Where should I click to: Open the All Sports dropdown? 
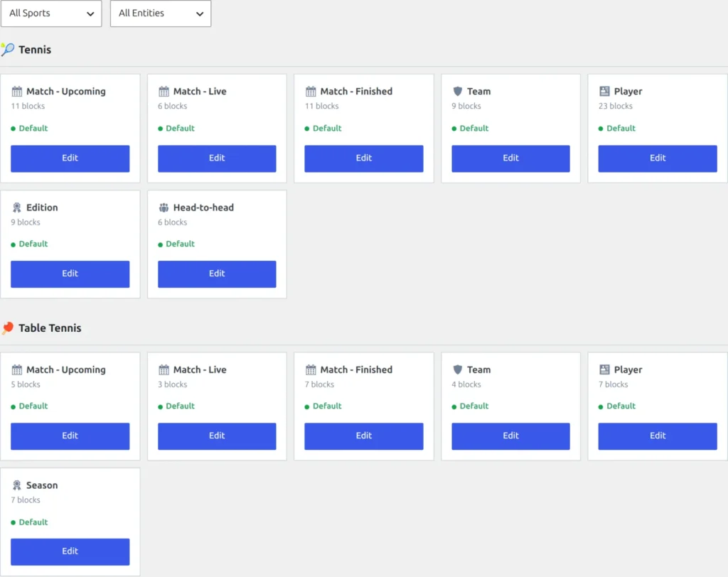pos(51,14)
